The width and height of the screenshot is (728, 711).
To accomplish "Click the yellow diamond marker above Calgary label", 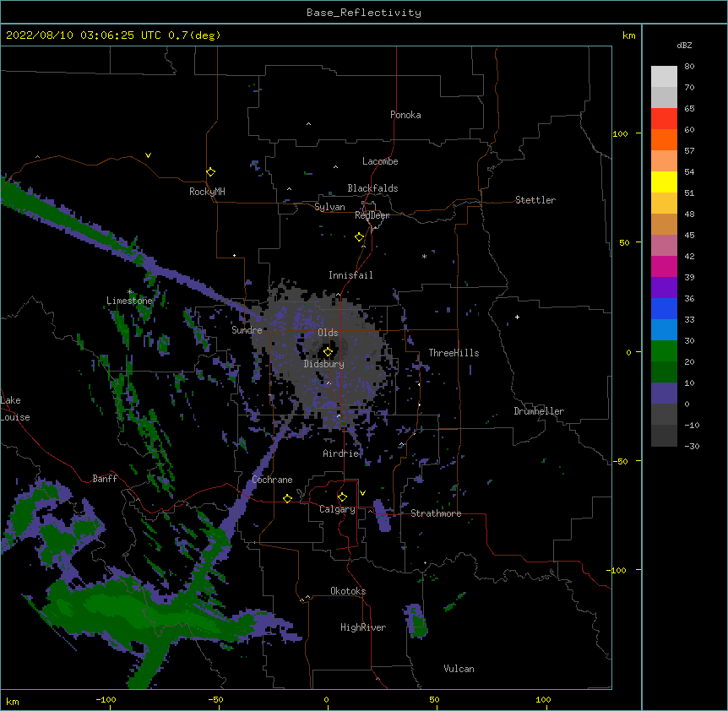I will [x=342, y=497].
